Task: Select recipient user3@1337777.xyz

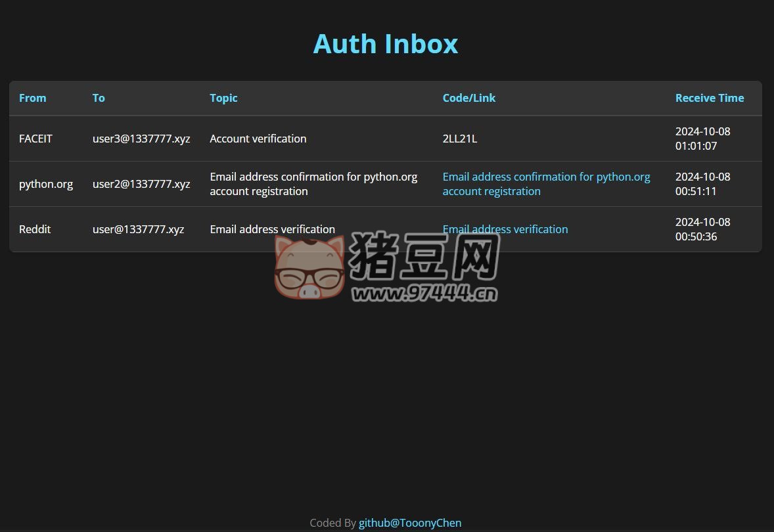Action: click(x=141, y=139)
